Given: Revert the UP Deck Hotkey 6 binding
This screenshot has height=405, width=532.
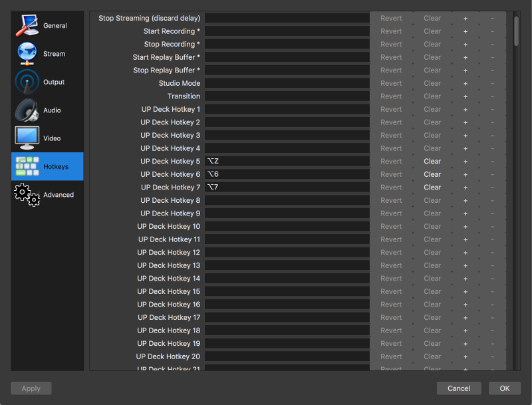Looking at the screenshot, I should click(391, 174).
